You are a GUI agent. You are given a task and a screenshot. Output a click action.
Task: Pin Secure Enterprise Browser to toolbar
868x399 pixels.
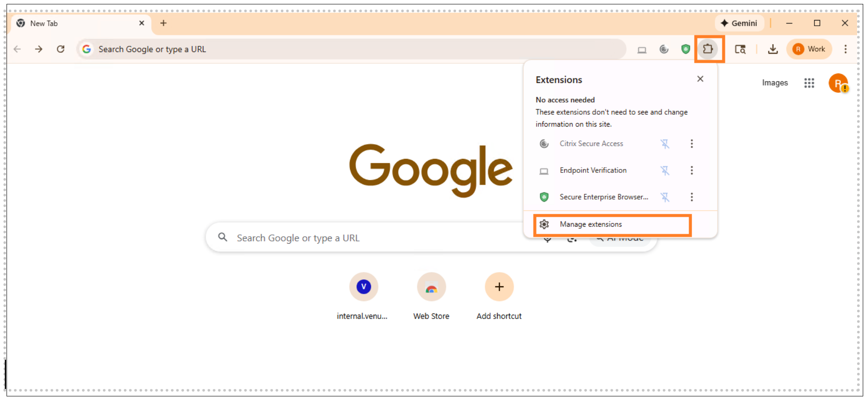[x=665, y=197]
